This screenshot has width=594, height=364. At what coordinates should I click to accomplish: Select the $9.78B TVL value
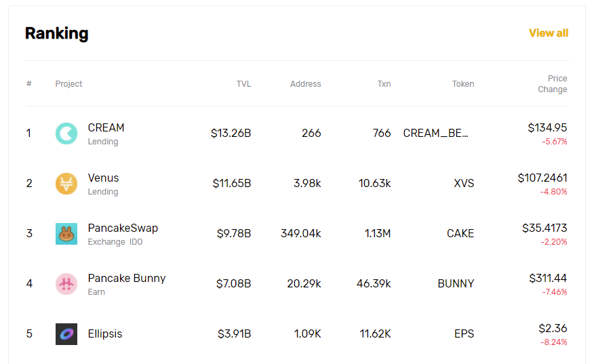coord(234,233)
